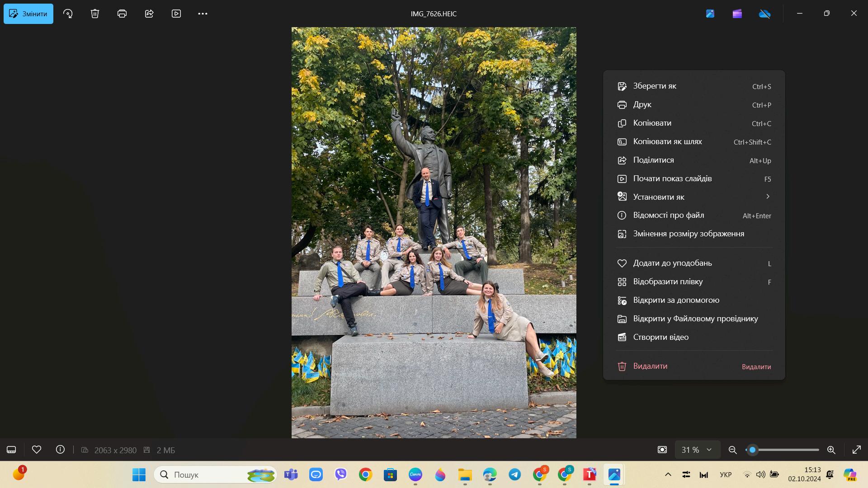Click Видалити in the context menu

pyautogui.click(x=694, y=366)
